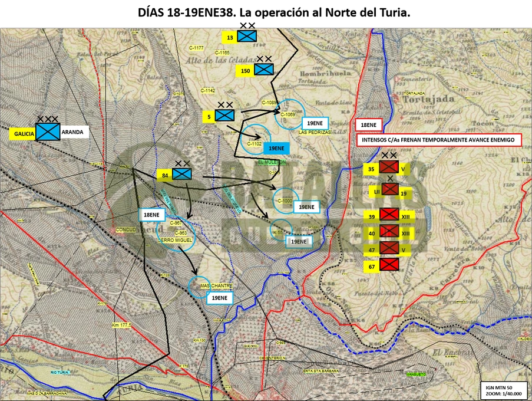
Task: Click the CERRO MIGUEL label
Action: point(175,240)
